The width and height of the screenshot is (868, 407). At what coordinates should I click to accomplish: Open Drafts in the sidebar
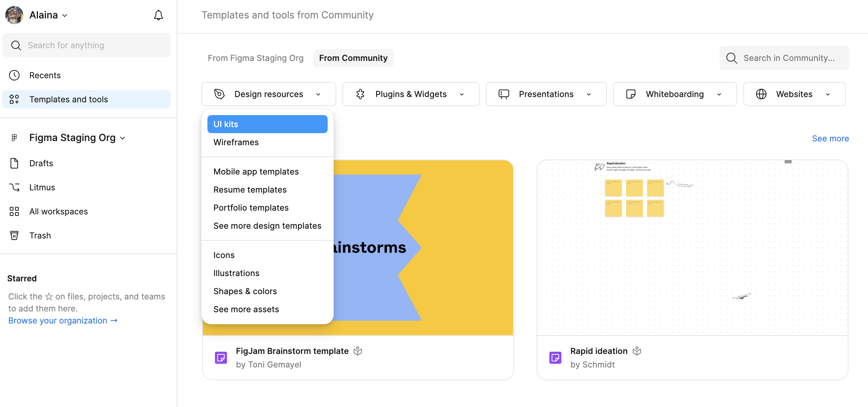(x=86, y=163)
